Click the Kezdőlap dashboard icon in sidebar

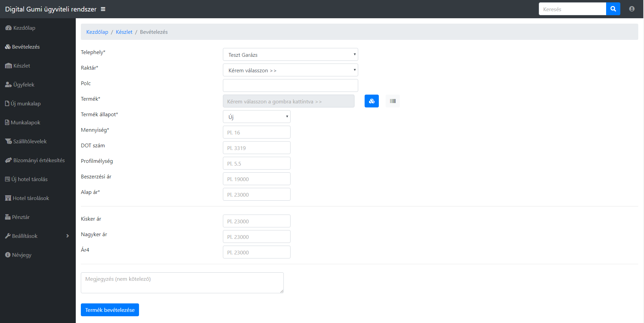[8, 28]
